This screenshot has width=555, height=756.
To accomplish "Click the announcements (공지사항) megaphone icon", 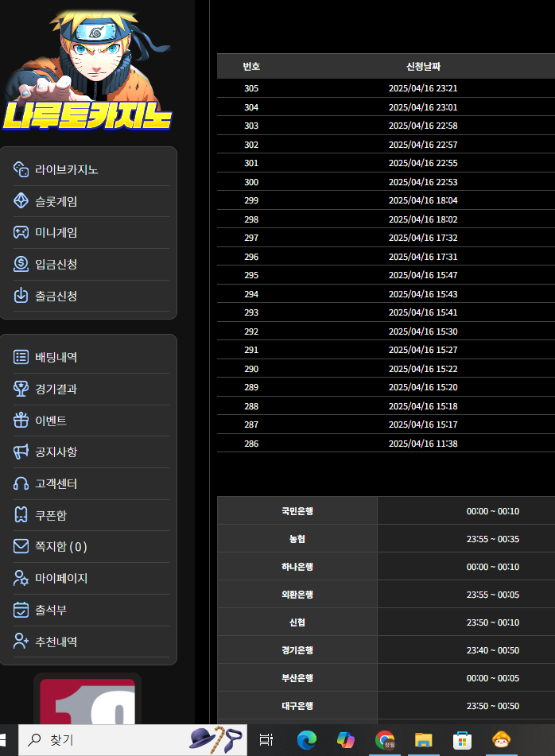I will coord(21,452).
